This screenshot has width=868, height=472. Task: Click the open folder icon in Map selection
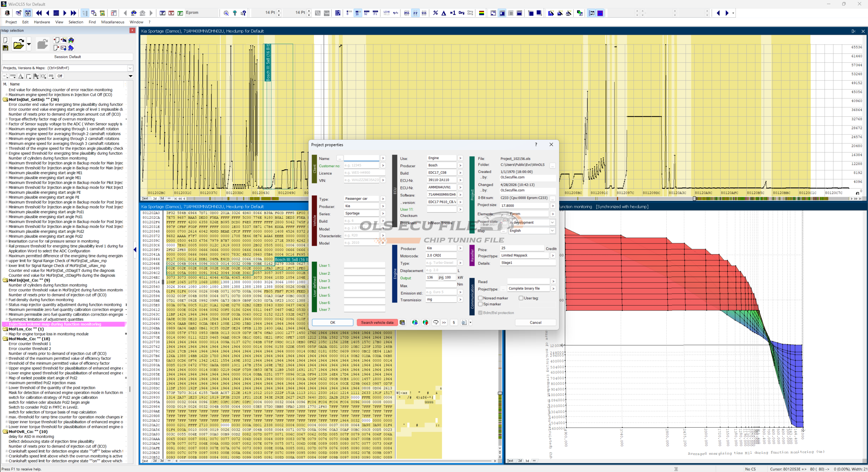[x=18, y=44]
